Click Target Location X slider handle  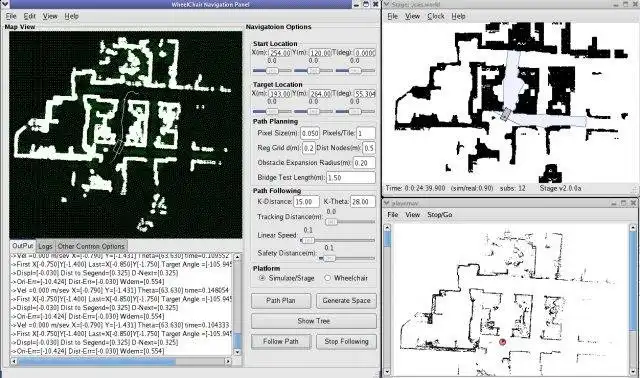point(272,111)
